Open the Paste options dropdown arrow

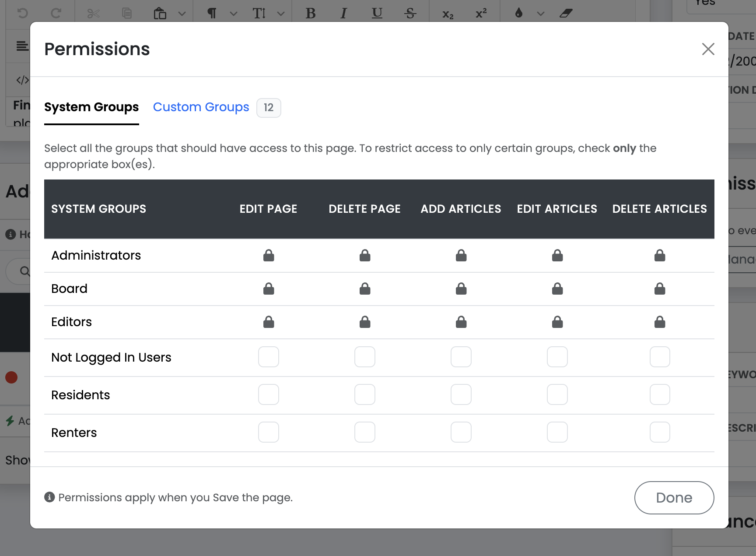(x=182, y=14)
